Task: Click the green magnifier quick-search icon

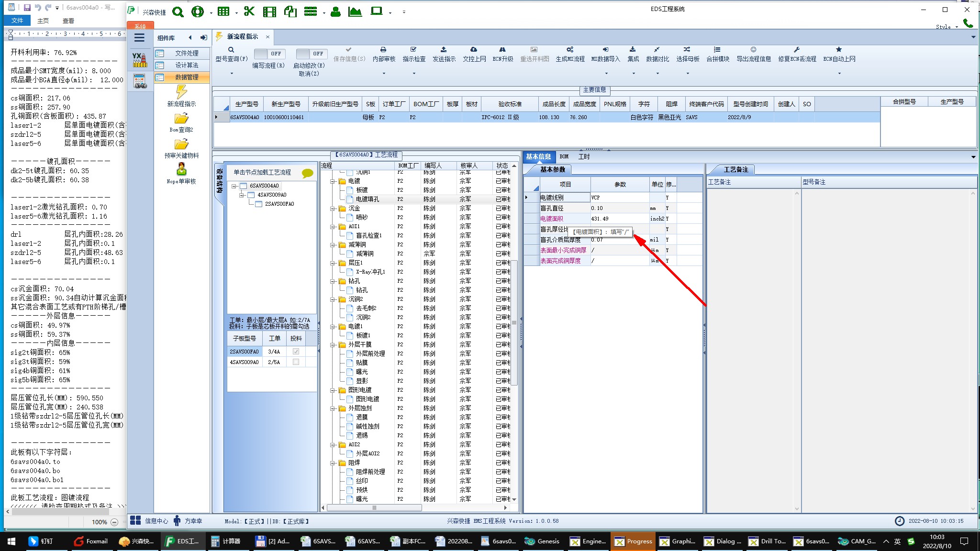Action: [x=178, y=12]
